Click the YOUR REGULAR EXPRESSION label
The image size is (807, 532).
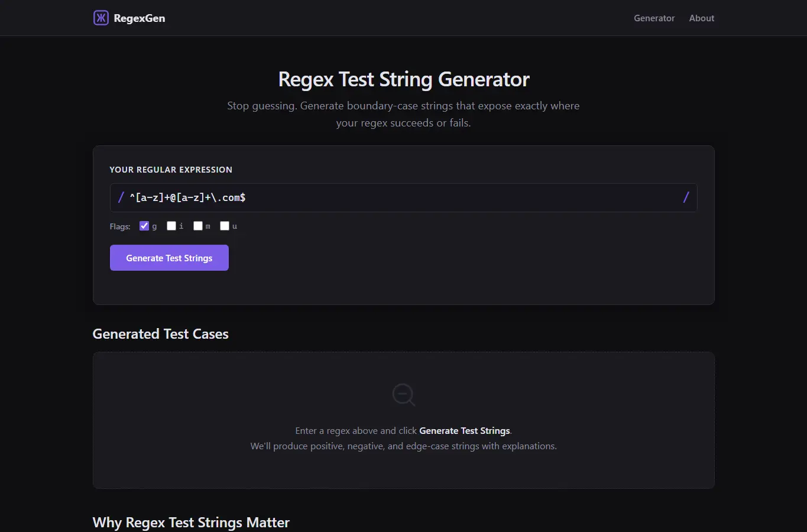coord(171,170)
